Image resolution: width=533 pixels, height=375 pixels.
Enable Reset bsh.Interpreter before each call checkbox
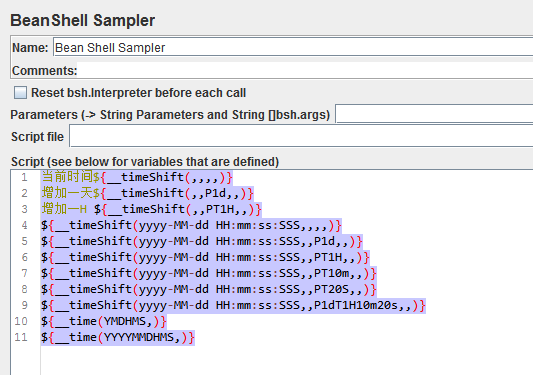[x=20, y=92]
